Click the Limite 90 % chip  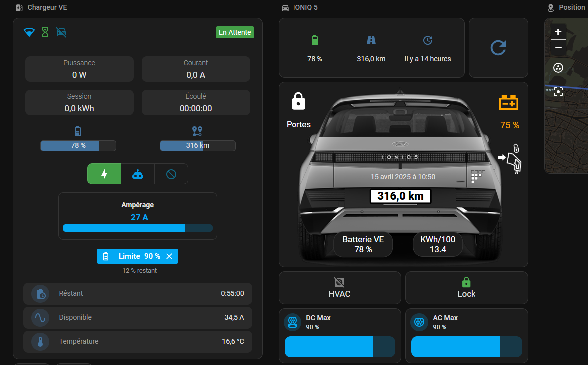pos(137,256)
